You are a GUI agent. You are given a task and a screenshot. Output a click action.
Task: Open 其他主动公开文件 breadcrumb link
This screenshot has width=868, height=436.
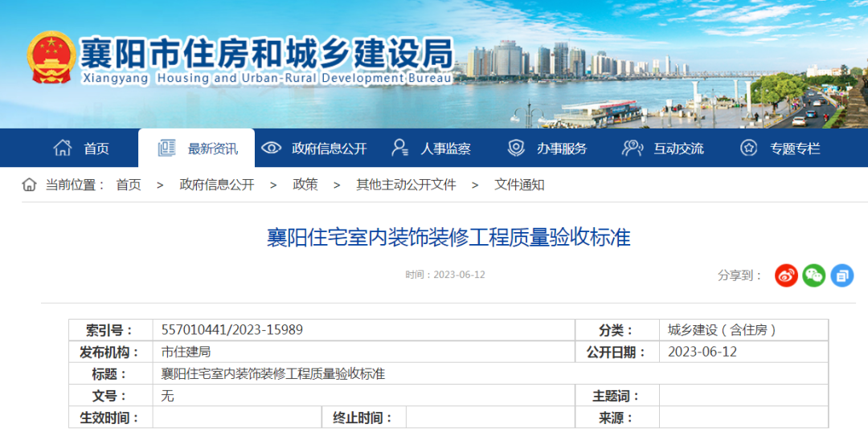[406, 185]
